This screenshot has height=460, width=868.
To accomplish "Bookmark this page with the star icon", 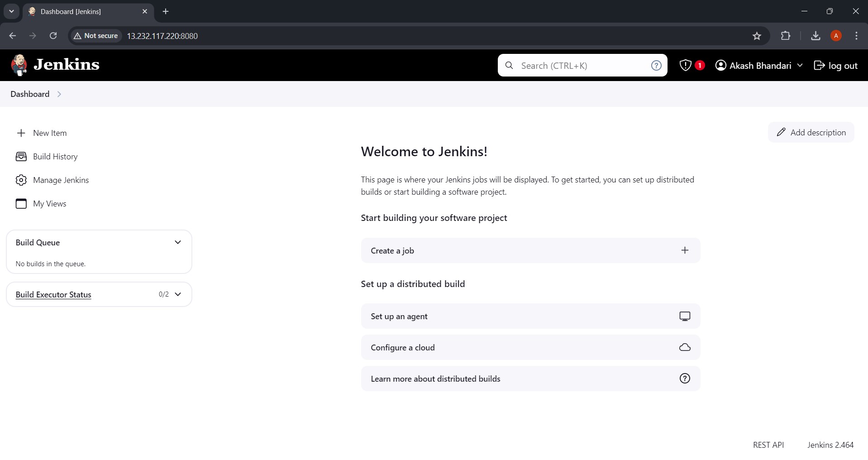I will pyautogui.click(x=757, y=36).
